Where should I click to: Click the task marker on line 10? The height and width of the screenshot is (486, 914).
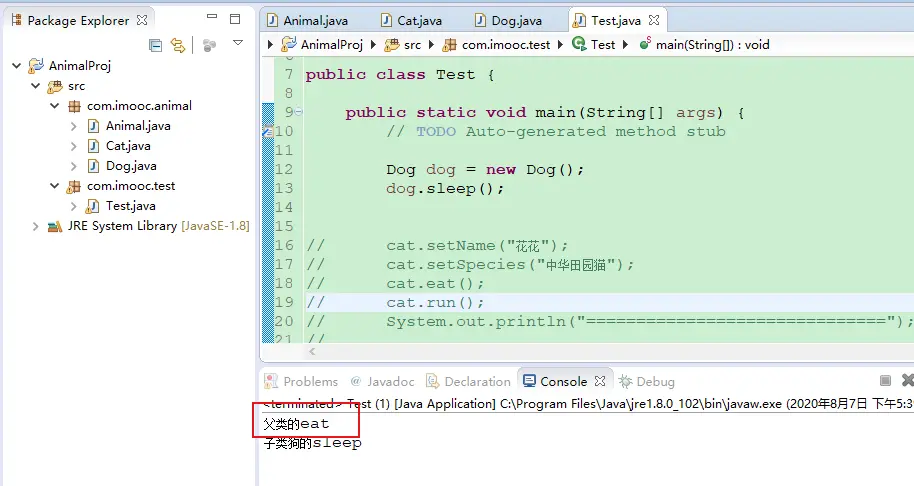pos(267,131)
